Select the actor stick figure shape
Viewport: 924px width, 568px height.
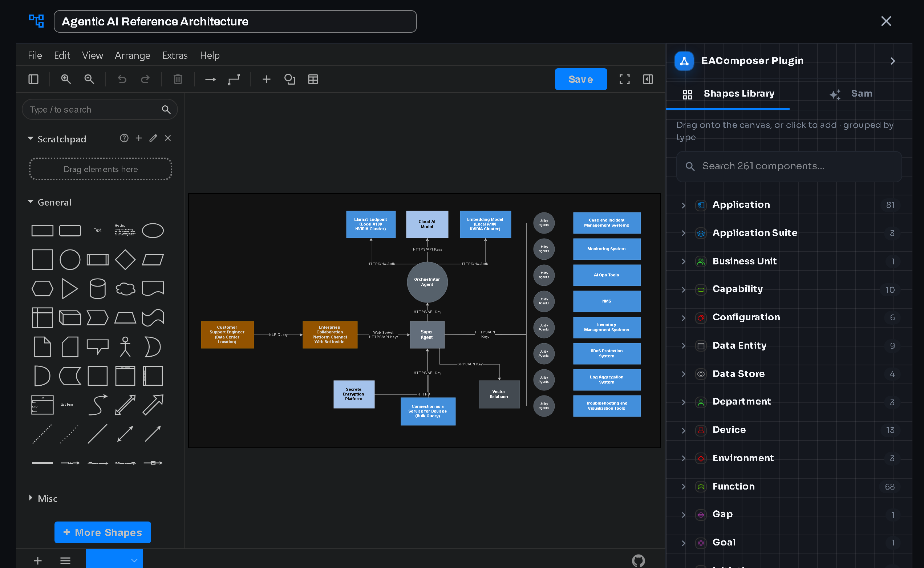pyautogui.click(x=125, y=347)
